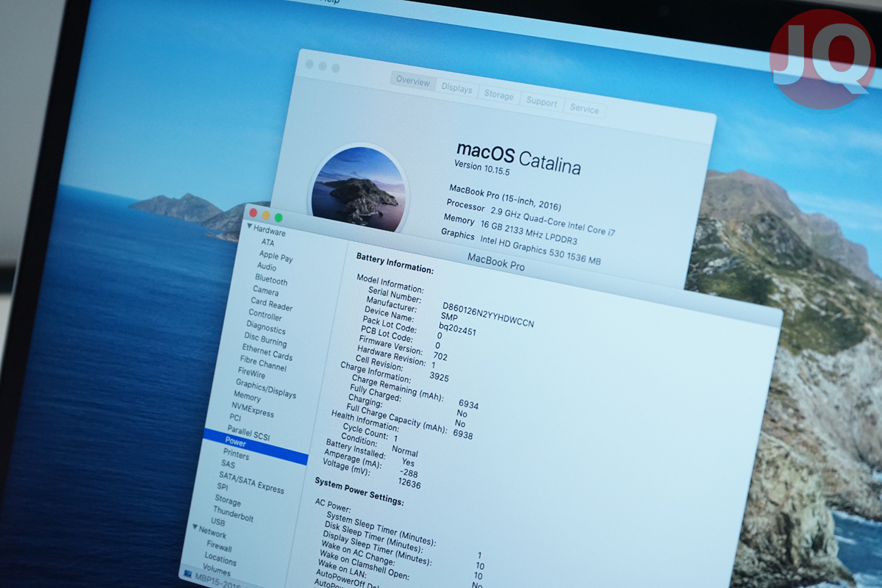Open the Service tab
This screenshot has height=588, width=882.
(x=584, y=108)
